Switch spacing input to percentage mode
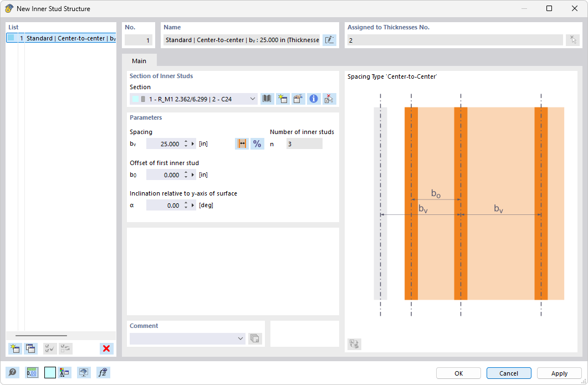This screenshot has height=385, width=588. [257, 143]
